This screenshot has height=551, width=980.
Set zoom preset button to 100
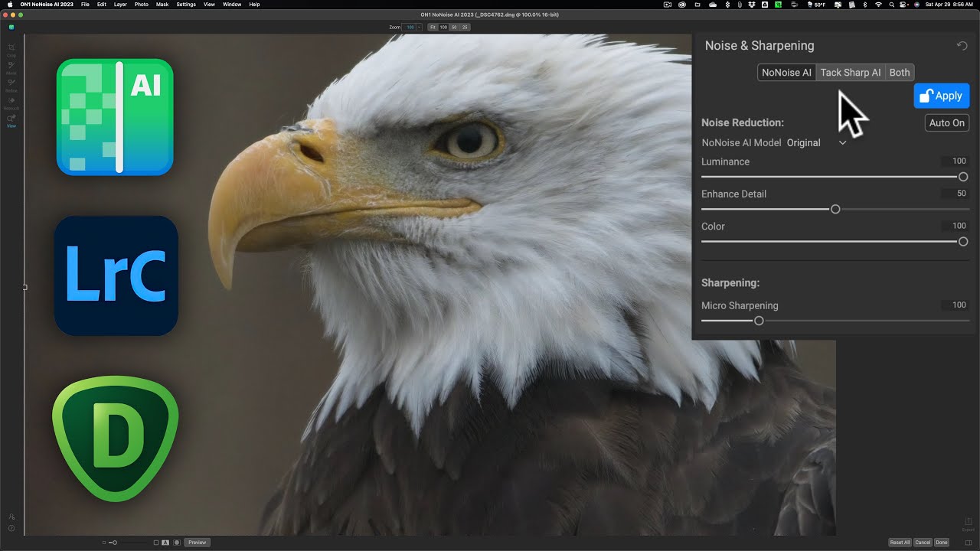pyautogui.click(x=443, y=27)
